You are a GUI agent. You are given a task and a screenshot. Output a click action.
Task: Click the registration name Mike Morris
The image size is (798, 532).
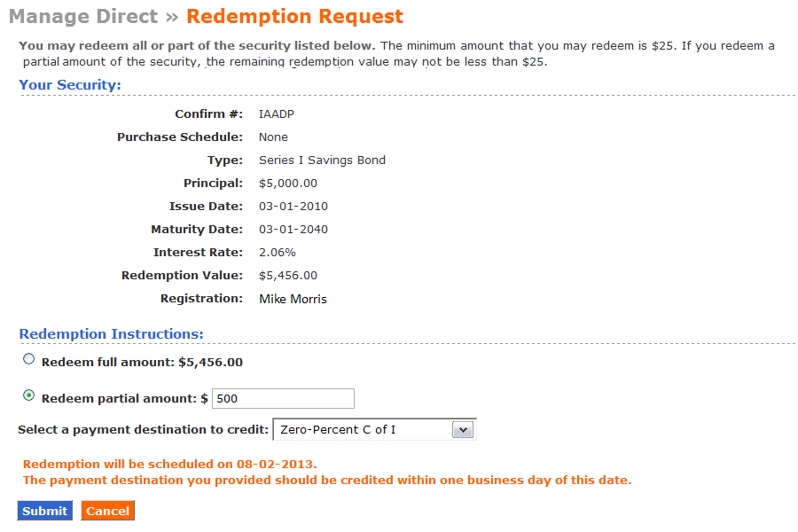[293, 299]
